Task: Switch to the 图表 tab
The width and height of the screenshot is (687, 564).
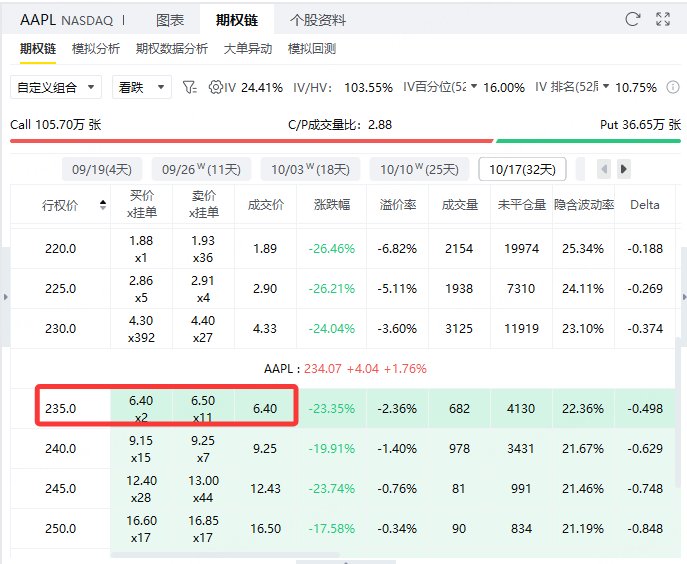Action: pos(170,20)
